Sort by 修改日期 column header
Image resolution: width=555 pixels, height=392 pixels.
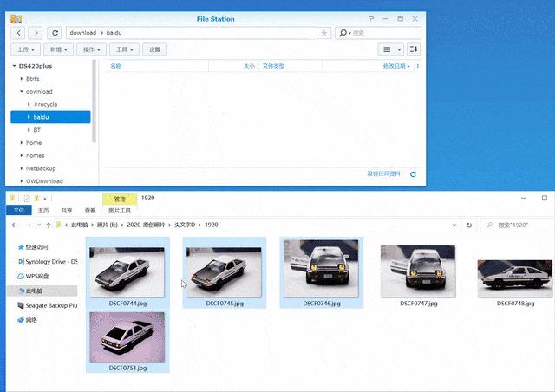click(x=368, y=66)
